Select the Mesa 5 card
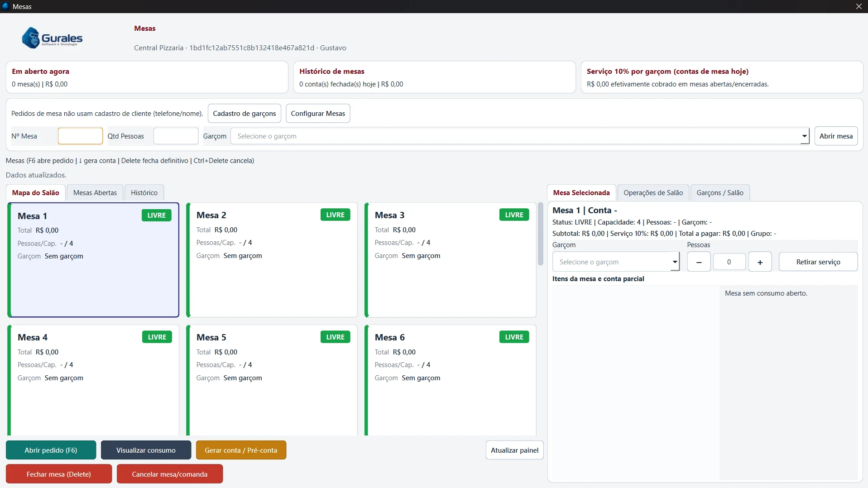Viewport: 868px width, 488px height. (x=272, y=380)
